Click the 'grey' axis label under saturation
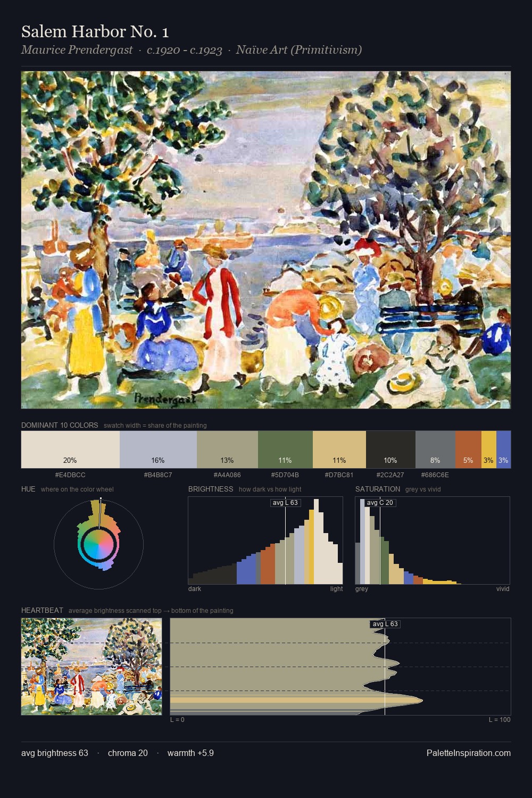 coord(362,589)
